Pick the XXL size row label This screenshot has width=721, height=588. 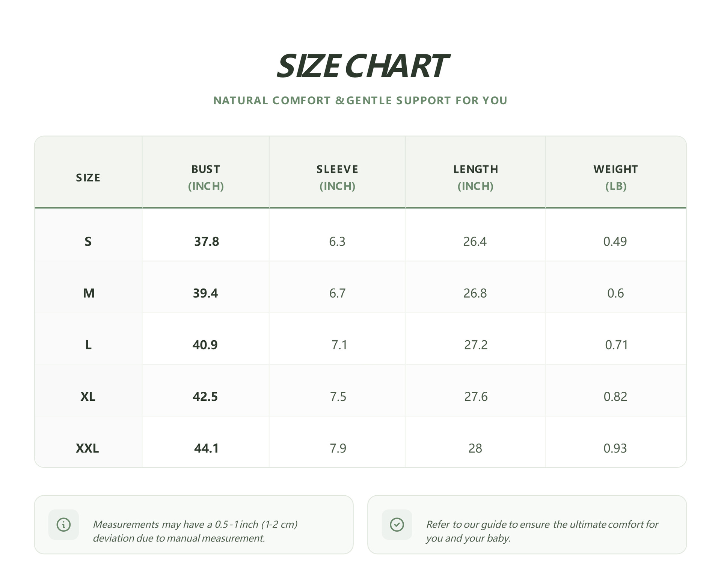click(x=87, y=448)
